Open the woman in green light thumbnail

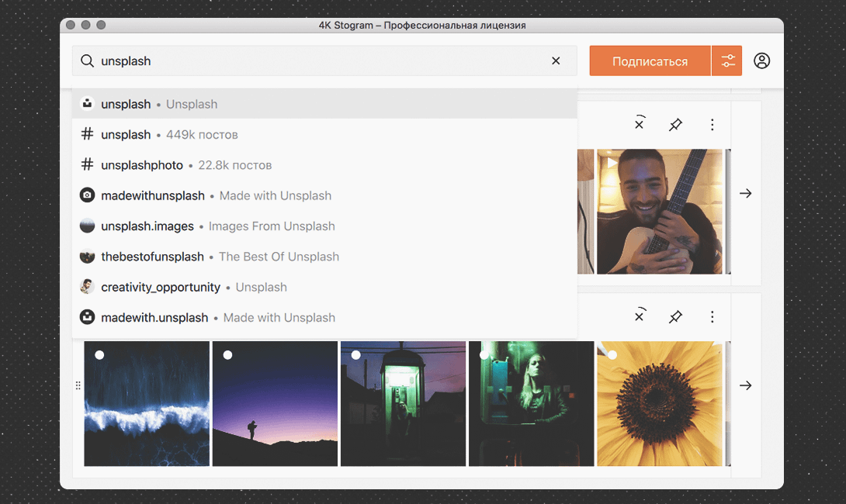click(532, 403)
